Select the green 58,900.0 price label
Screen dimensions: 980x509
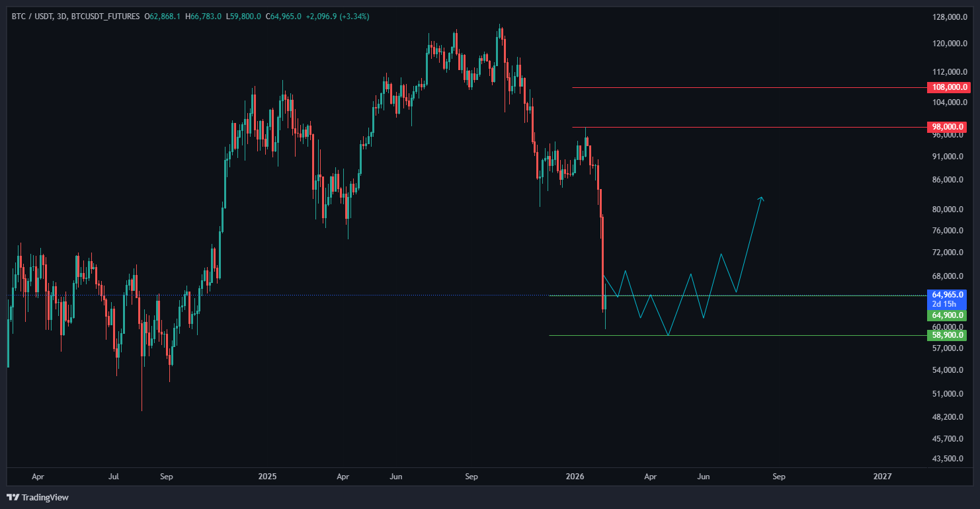[949, 335]
